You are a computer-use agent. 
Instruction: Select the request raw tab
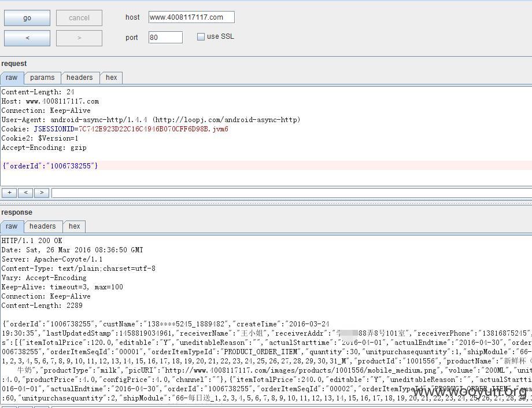click(12, 78)
